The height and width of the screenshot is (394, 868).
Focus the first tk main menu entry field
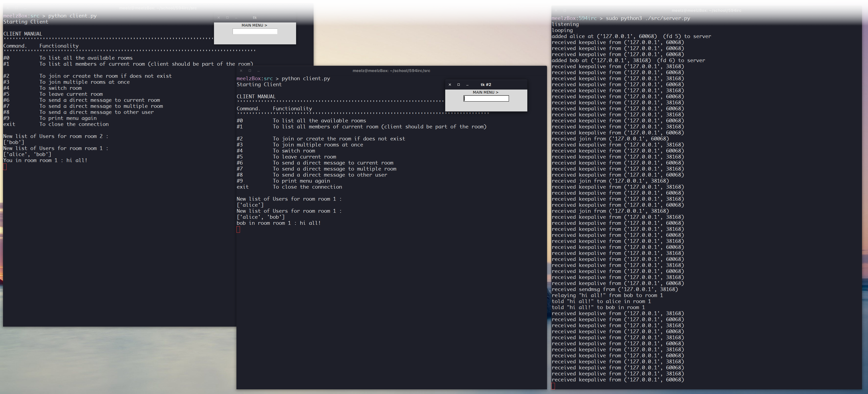click(255, 31)
